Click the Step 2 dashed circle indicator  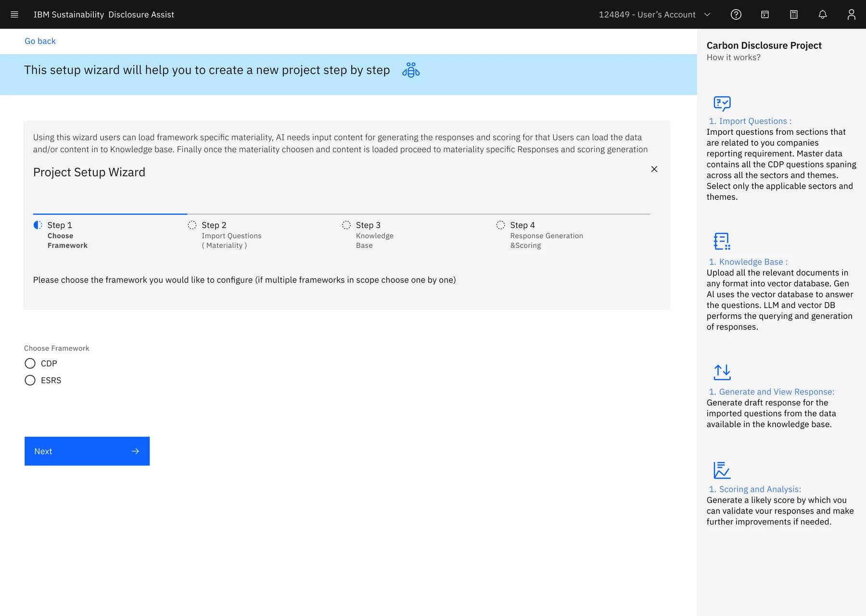click(192, 225)
